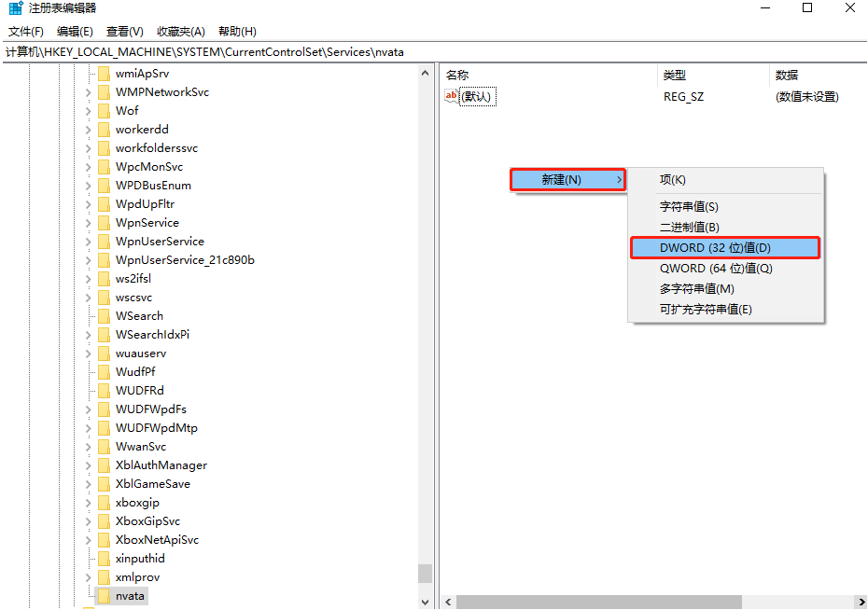
Task: Expand the XboxGipSvc tree node
Action: coord(89,520)
